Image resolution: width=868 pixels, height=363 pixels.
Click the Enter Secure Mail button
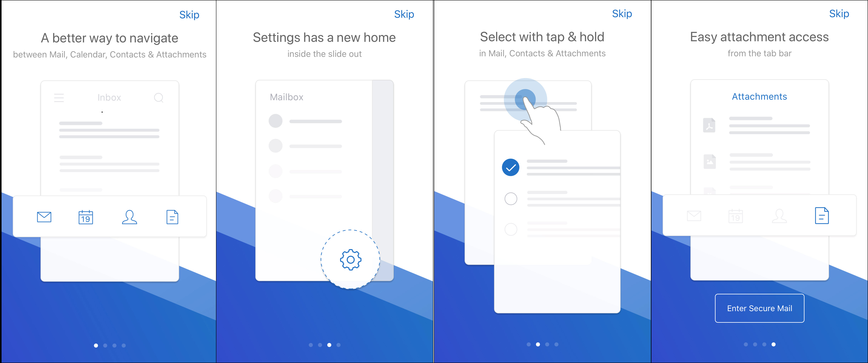click(759, 308)
